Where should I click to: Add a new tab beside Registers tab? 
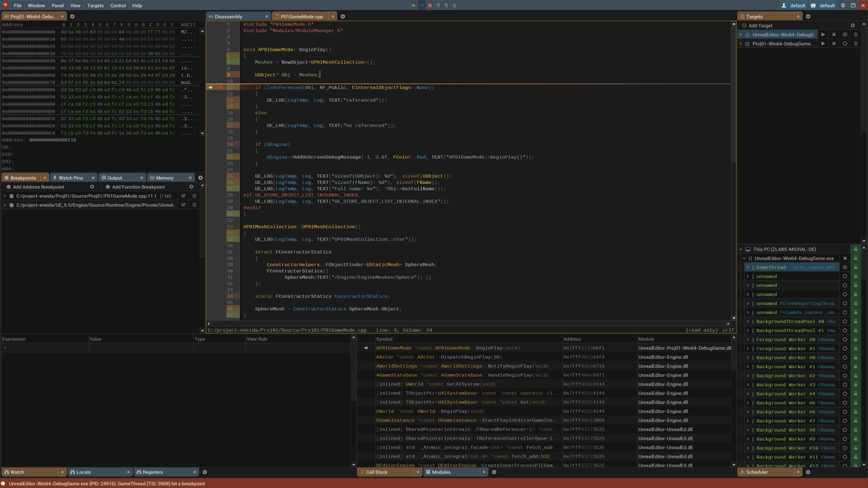pos(205,472)
